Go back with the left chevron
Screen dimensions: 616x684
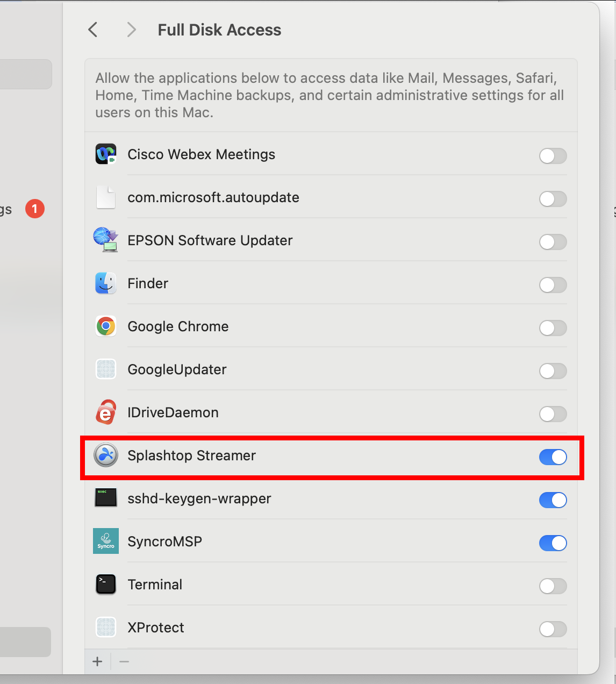93,30
